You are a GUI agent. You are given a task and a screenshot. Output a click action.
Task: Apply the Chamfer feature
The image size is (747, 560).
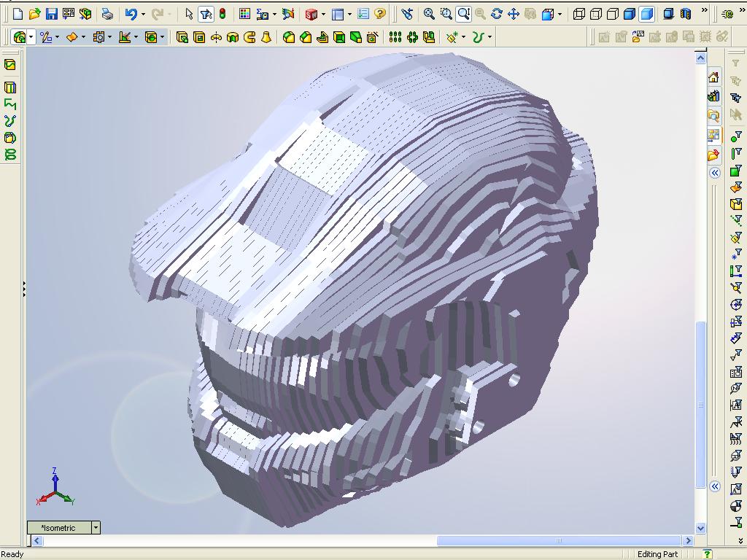coord(306,37)
